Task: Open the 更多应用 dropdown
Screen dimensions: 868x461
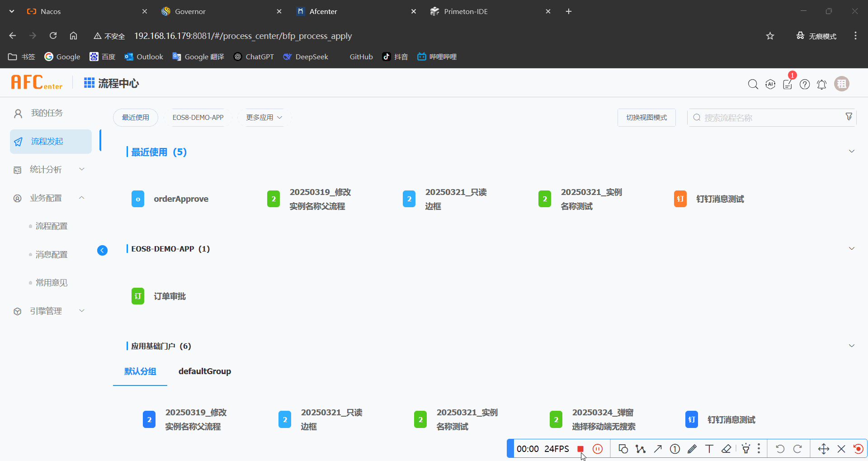Action: pos(263,117)
